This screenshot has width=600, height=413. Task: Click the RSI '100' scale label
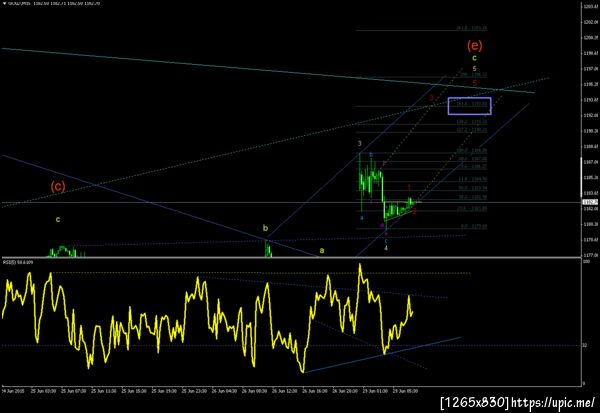tap(585, 261)
